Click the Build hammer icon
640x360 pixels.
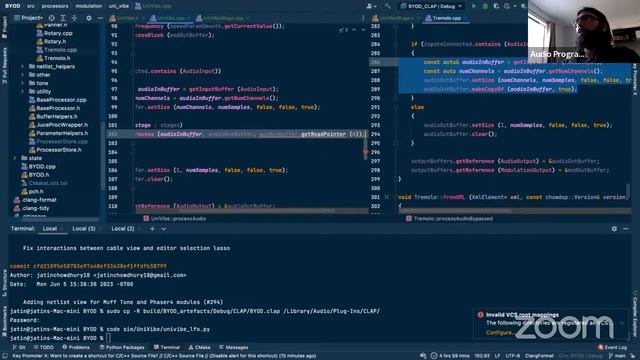coord(387,6)
